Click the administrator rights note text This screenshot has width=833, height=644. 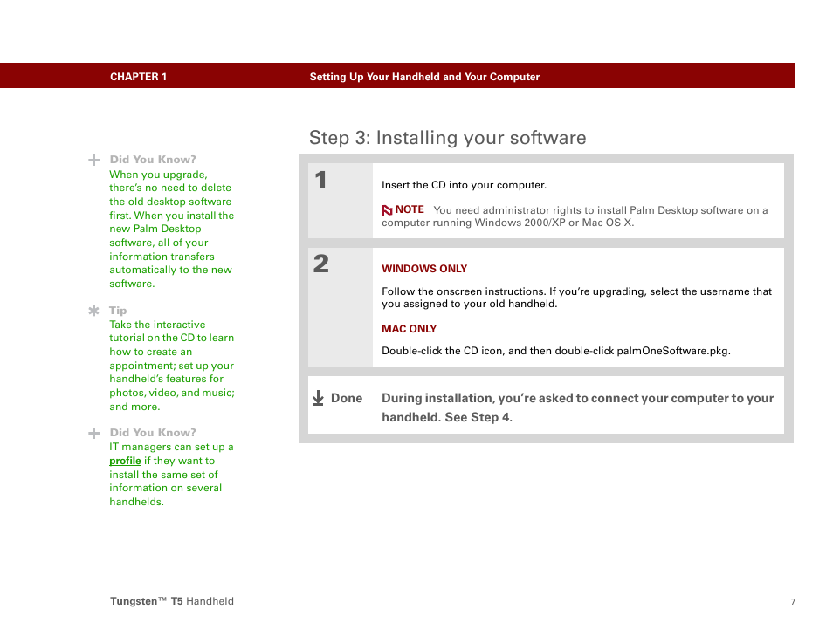pos(575,216)
